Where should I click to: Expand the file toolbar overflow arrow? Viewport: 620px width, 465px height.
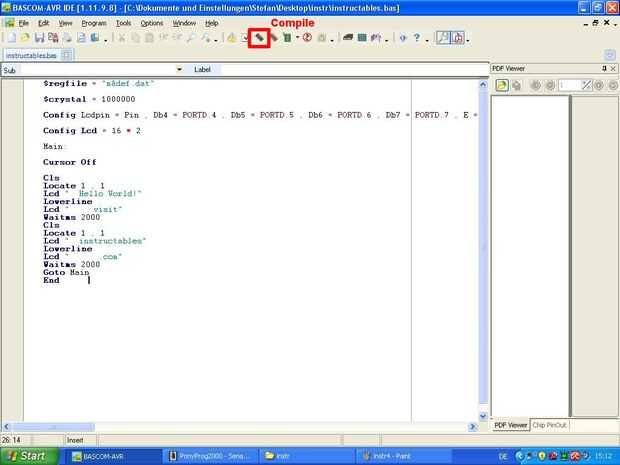coord(106,40)
